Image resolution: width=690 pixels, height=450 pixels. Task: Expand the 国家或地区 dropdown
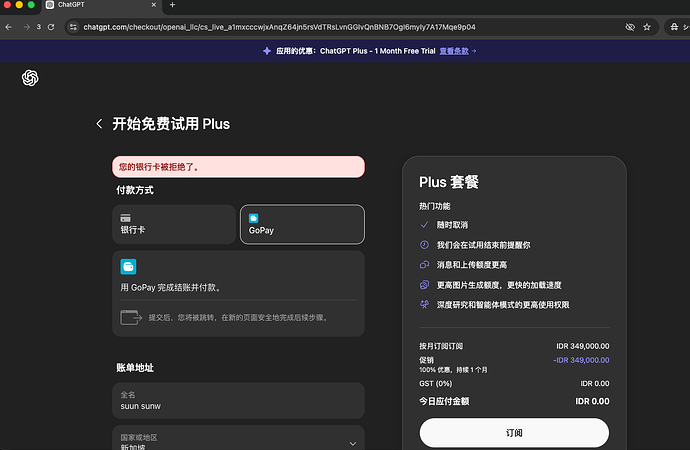click(238, 438)
